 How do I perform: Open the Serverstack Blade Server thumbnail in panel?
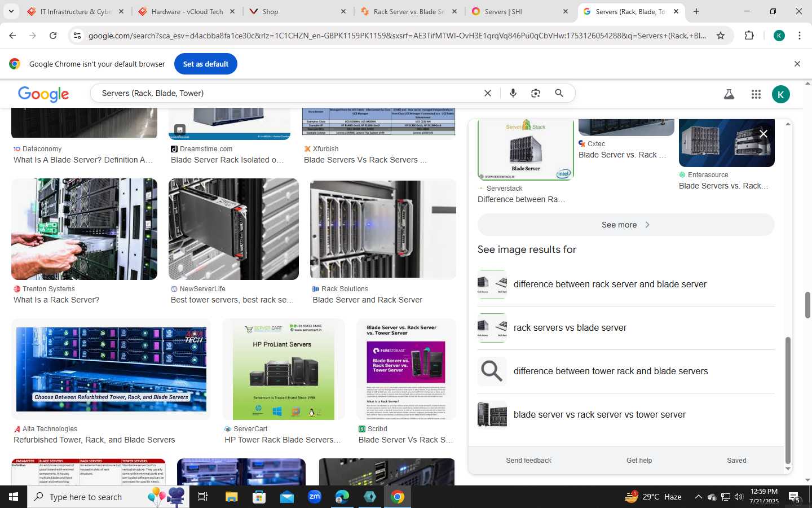point(526,150)
